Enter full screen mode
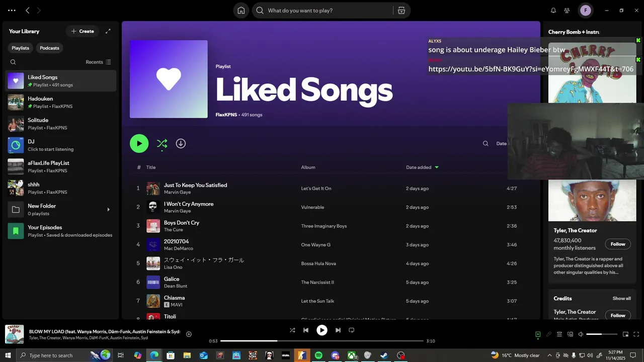Viewport: 644px width, 362px height. (x=636, y=334)
